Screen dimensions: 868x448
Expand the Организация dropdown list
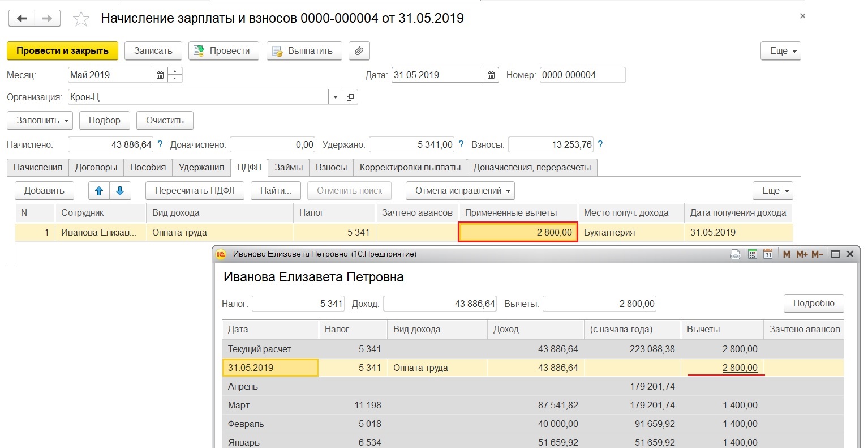pos(336,97)
